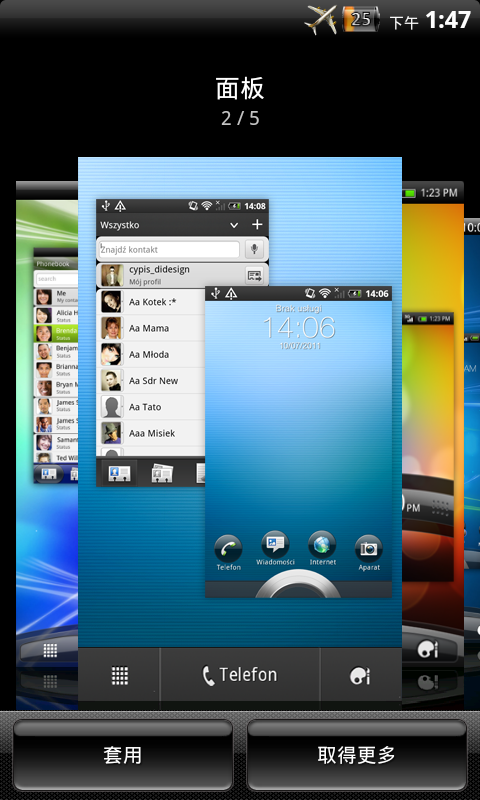Tap the profile card icon beside cypis_didesign
Screen dimensions: 480x800
click(x=254, y=276)
